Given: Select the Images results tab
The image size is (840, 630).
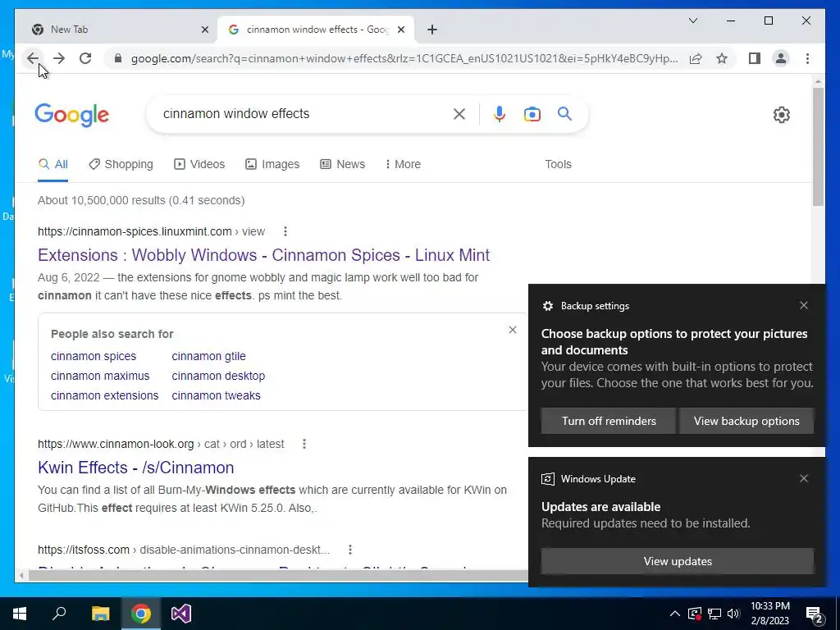Looking at the screenshot, I should [272, 164].
